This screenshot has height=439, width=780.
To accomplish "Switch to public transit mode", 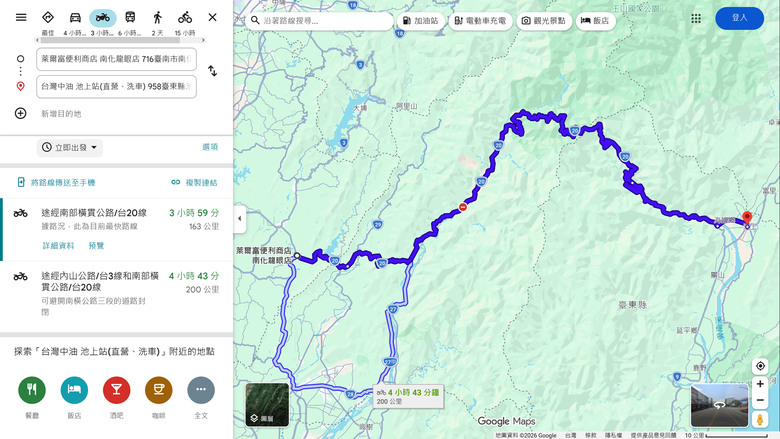I will (x=130, y=17).
